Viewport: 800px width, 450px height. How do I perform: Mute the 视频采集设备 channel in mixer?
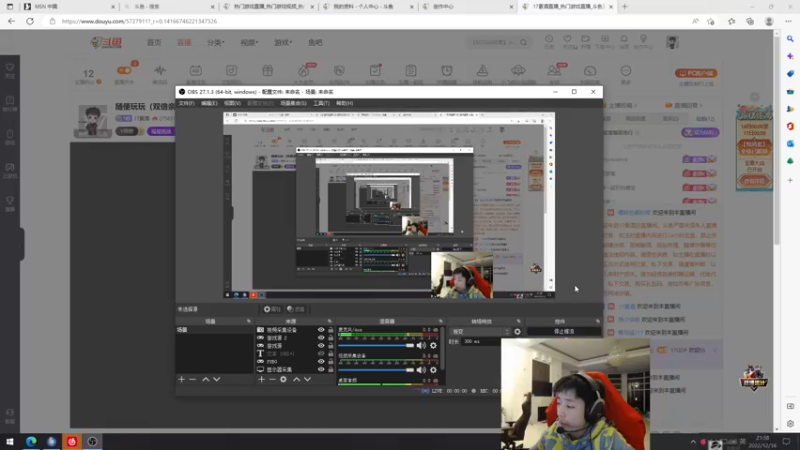[x=421, y=370]
